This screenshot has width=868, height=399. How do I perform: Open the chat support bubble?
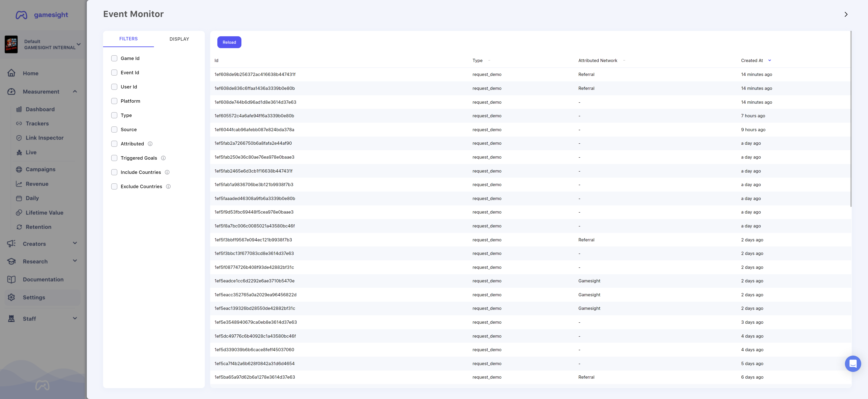[853, 364]
